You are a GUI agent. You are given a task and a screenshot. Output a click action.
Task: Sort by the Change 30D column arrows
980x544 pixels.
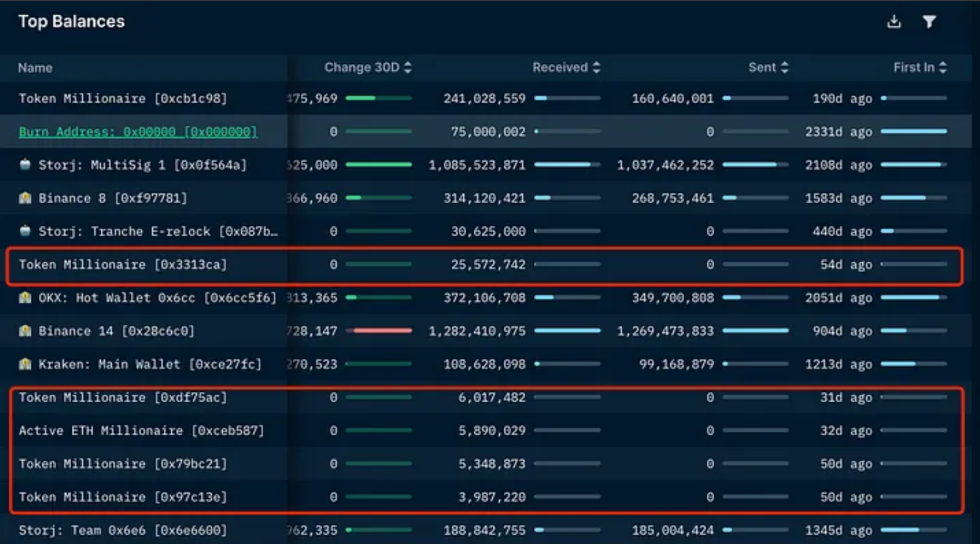coord(408,68)
